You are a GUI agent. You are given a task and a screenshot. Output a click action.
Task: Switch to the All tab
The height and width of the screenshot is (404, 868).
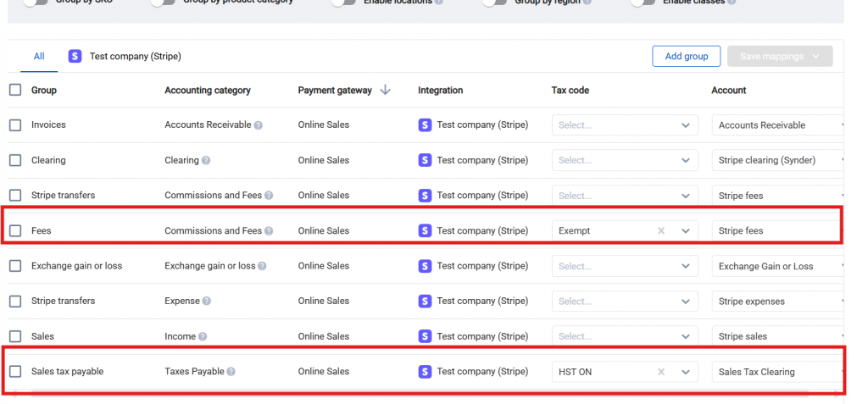point(39,57)
